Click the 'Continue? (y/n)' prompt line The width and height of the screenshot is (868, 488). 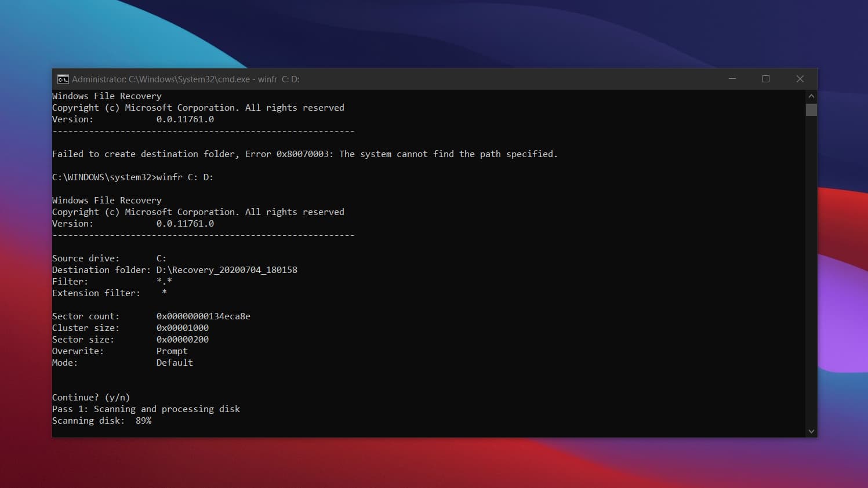(x=91, y=398)
